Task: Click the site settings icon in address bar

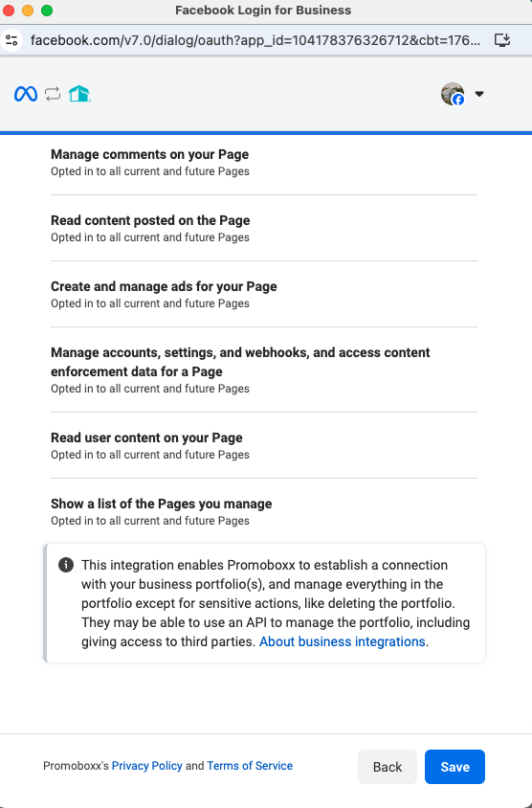Action: coord(11,40)
